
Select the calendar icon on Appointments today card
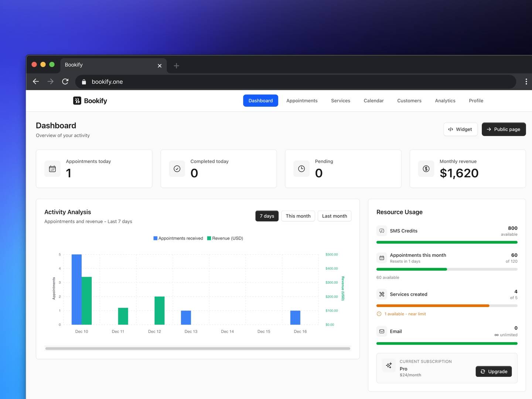click(52, 168)
